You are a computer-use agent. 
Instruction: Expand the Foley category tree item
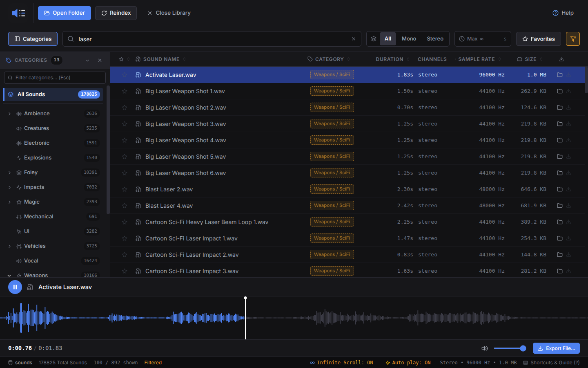(x=9, y=173)
